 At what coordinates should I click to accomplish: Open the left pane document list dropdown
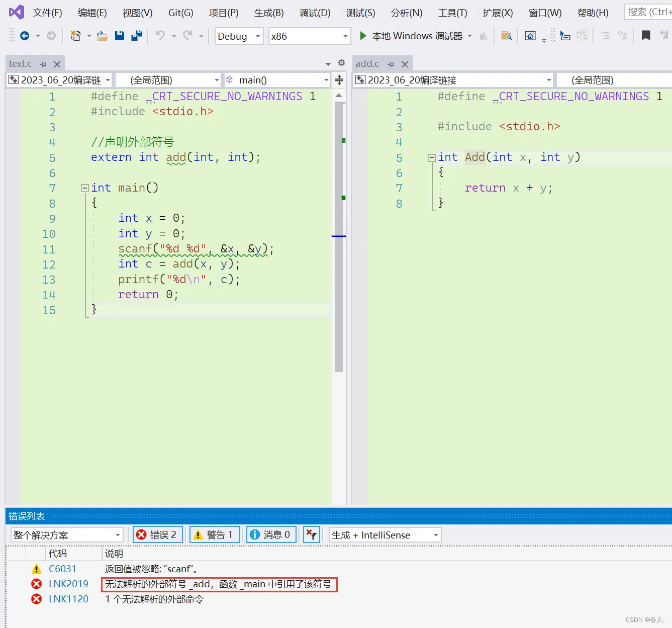coord(328,64)
